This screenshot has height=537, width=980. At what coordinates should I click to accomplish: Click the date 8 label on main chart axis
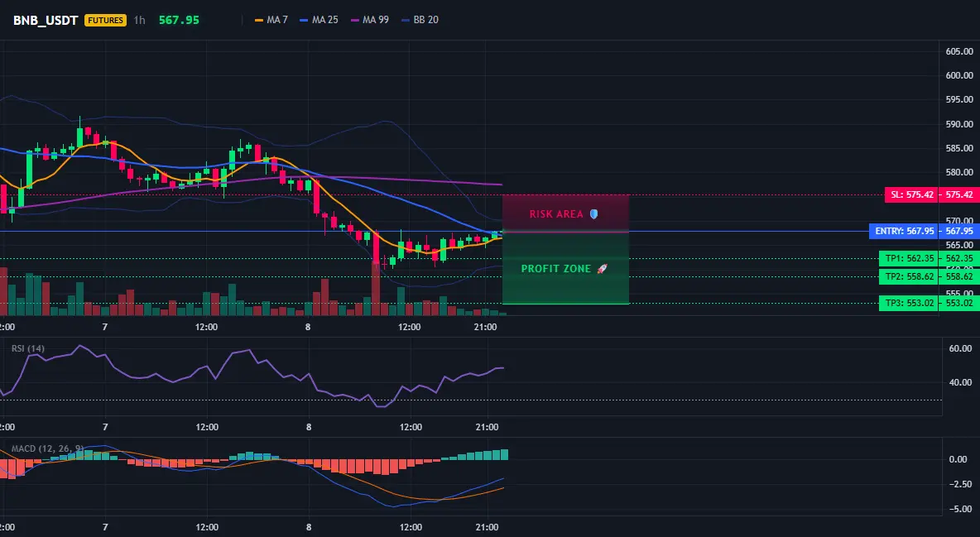click(308, 327)
